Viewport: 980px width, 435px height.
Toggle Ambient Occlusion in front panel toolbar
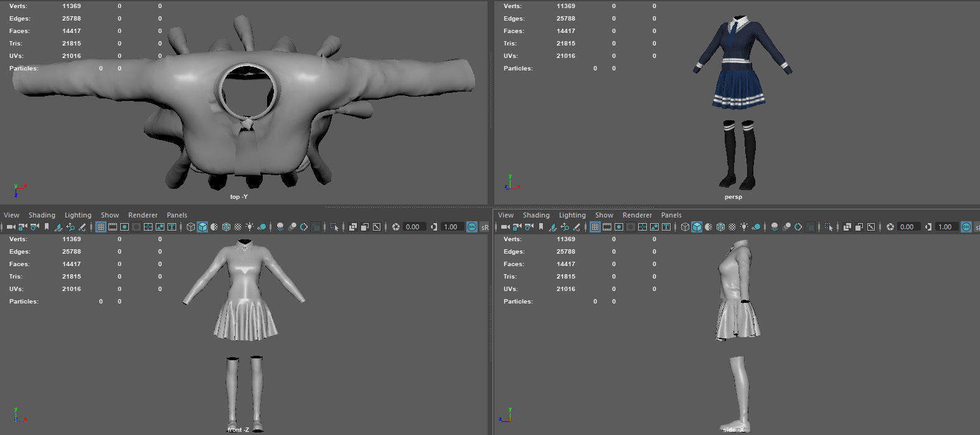click(x=280, y=227)
